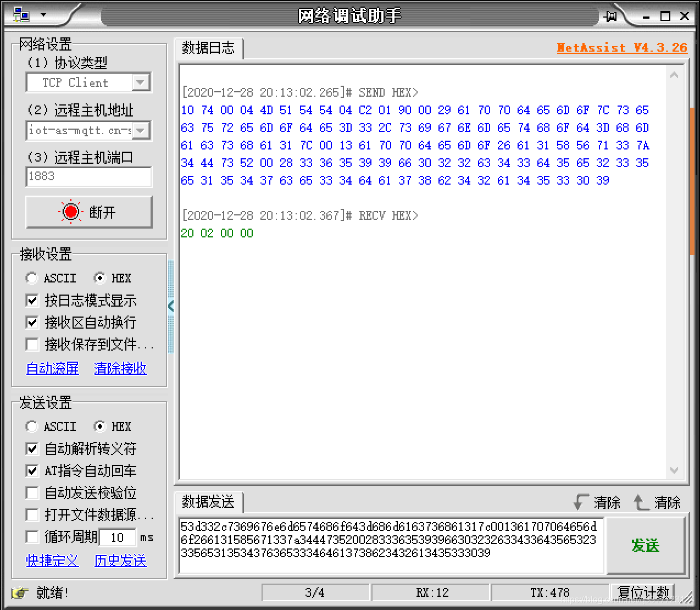Screen dimensions: 700x610
Task: Click log scrollbar up arrow
Action: (x=674, y=75)
